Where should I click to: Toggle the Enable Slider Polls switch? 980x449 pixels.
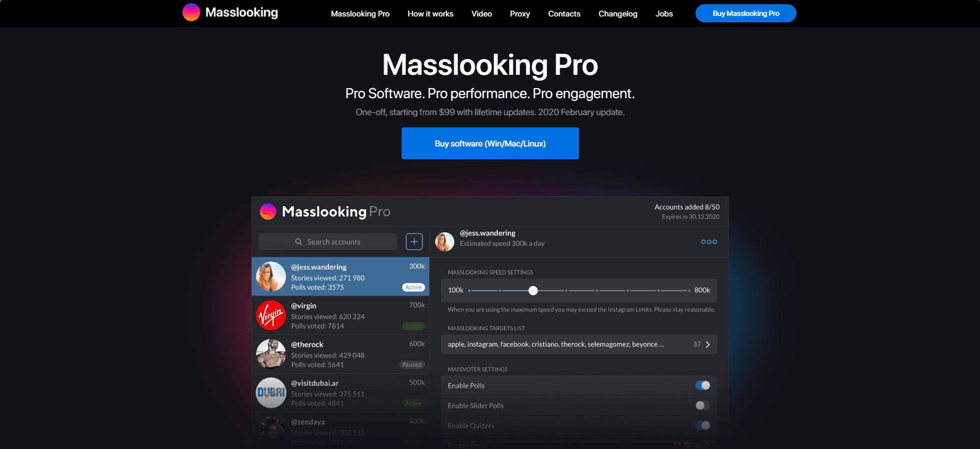[x=703, y=405]
